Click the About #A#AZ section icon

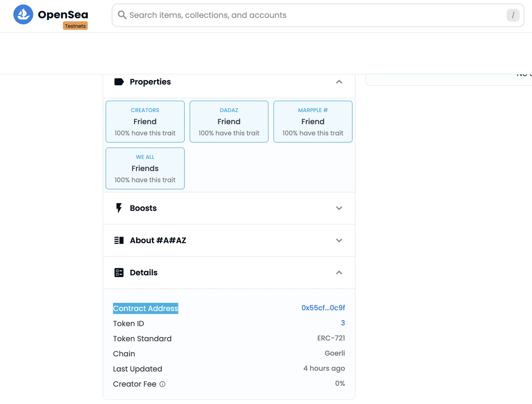coord(119,240)
